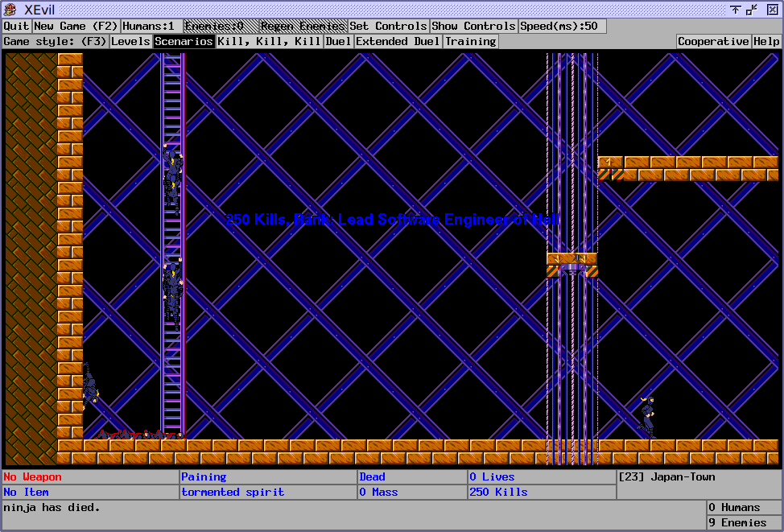Select the Kill, Kill, Kill game style
784x532 pixels.
269,42
